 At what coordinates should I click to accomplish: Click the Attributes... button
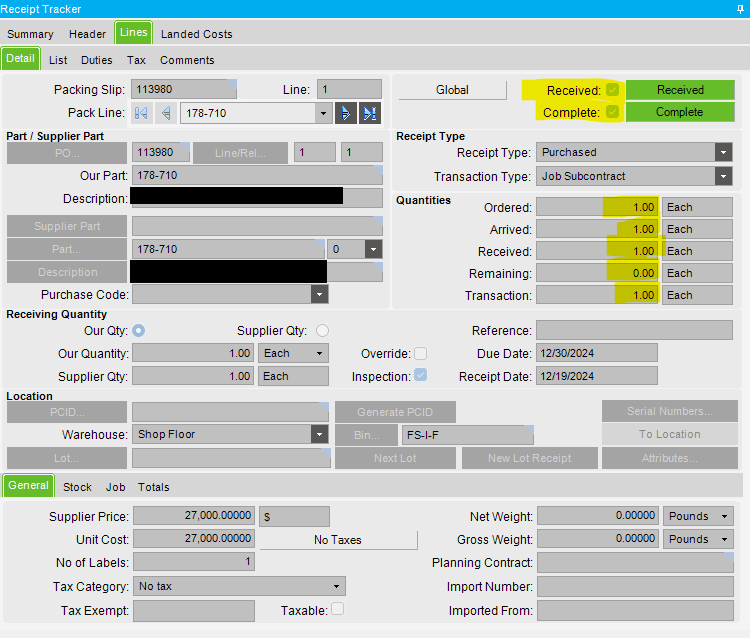[670, 458]
